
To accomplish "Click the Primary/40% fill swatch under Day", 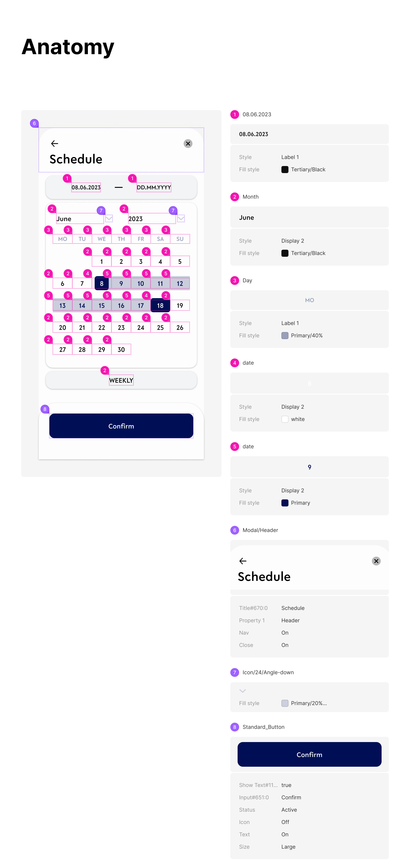I will [x=285, y=336].
